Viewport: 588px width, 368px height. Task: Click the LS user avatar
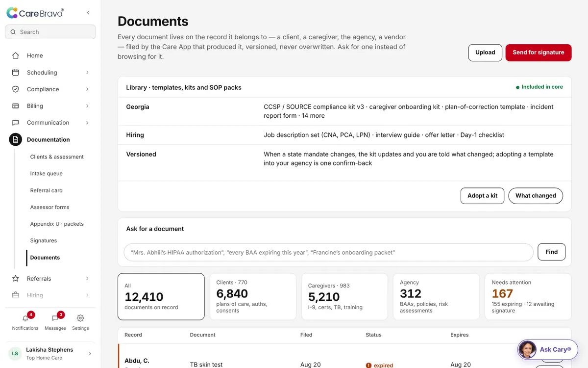tap(15, 353)
